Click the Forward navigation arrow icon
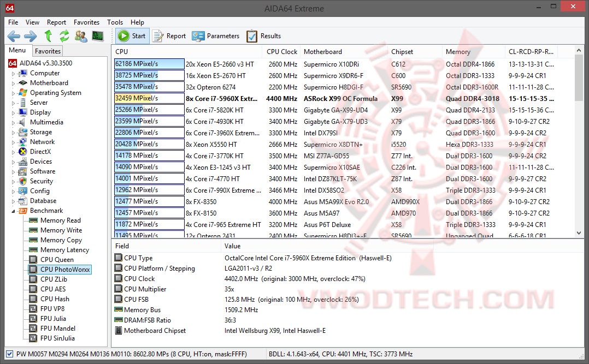The height and width of the screenshot is (364, 589). pyautogui.click(x=31, y=36)
